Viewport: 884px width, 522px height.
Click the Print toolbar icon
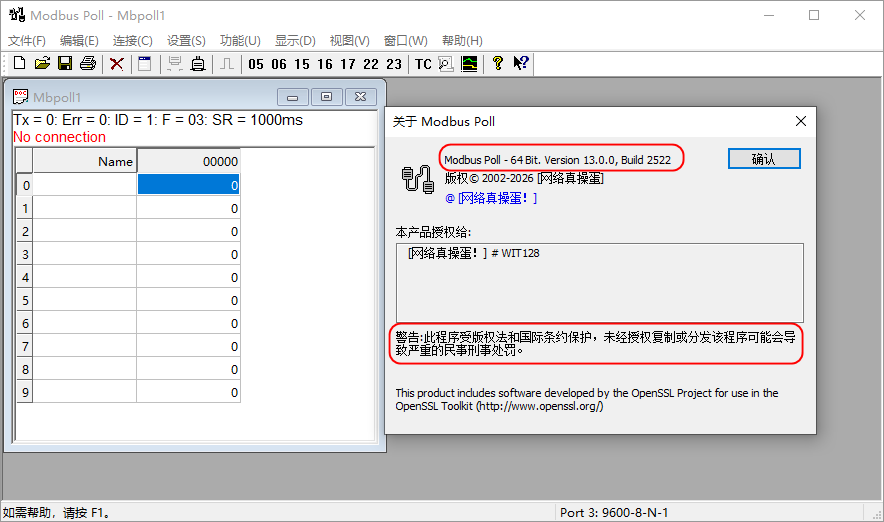click(88, 64)
